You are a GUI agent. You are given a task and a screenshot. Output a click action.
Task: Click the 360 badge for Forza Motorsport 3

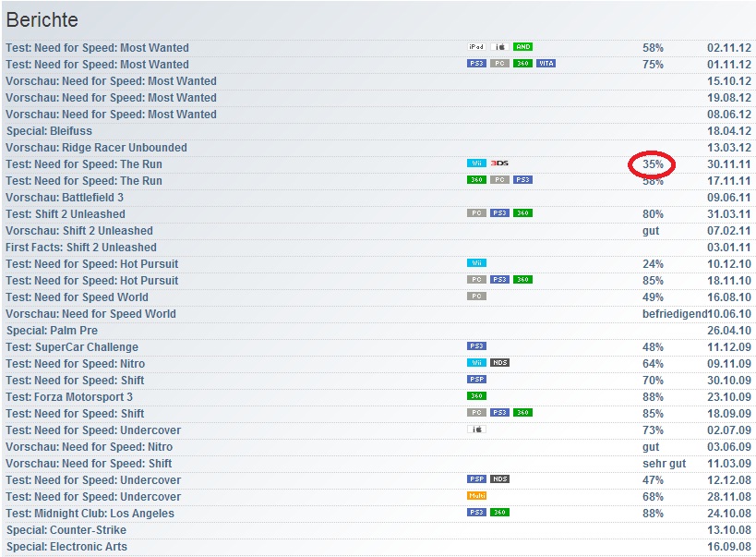(x=476, y=396)
